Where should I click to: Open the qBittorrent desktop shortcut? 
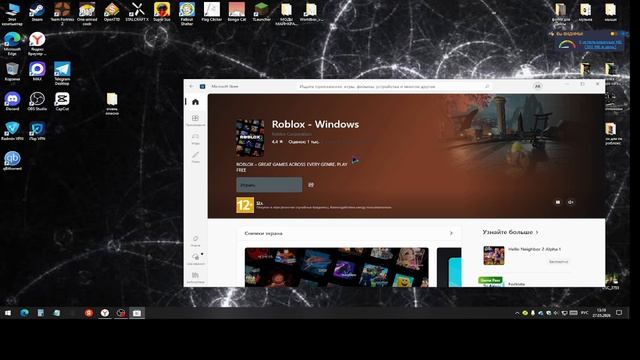pos(12,161)
